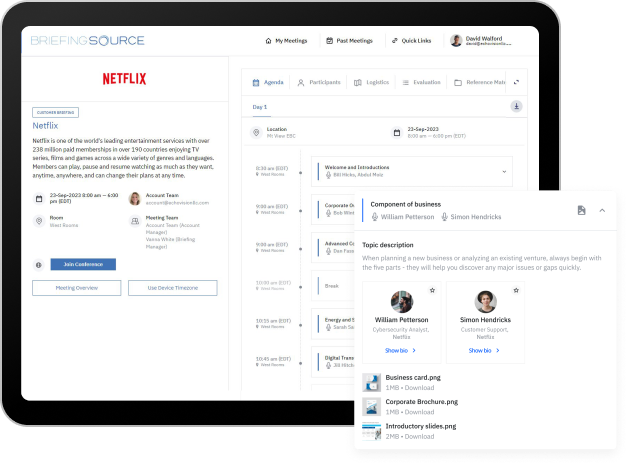
Task: Open the Business card.png thumbnail
Action: (x=371, y=382)
